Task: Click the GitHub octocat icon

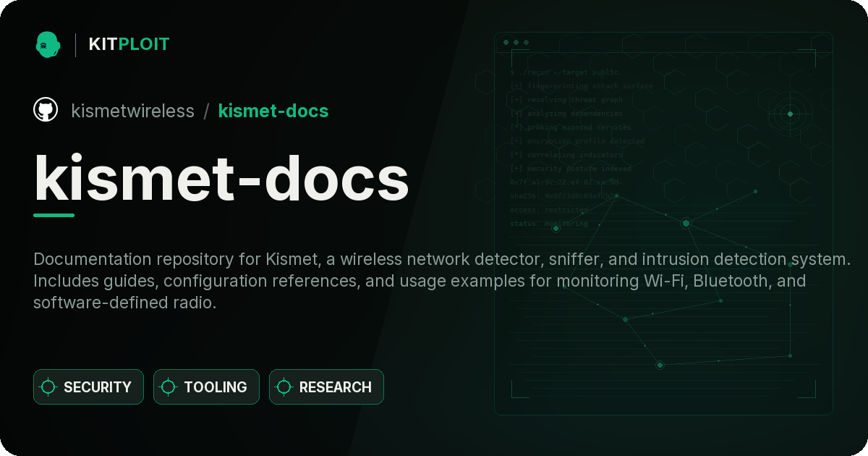Action: point(46,110)
